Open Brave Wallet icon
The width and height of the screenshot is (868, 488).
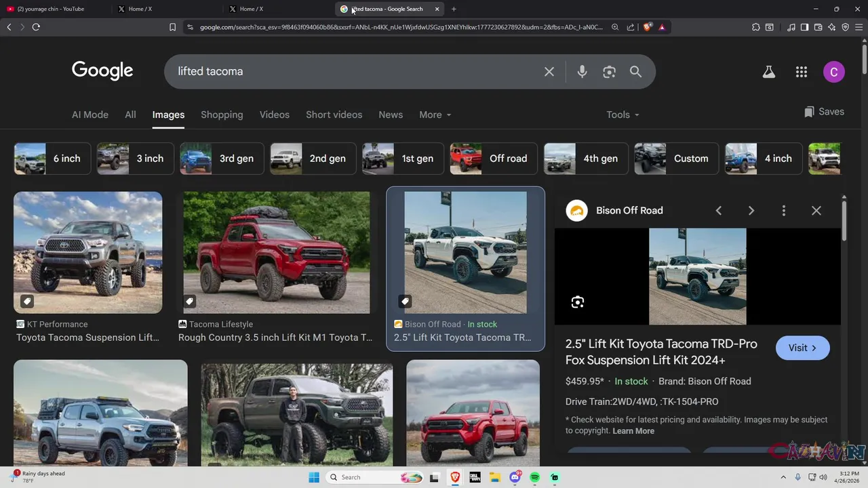click(x=818, y=27)
